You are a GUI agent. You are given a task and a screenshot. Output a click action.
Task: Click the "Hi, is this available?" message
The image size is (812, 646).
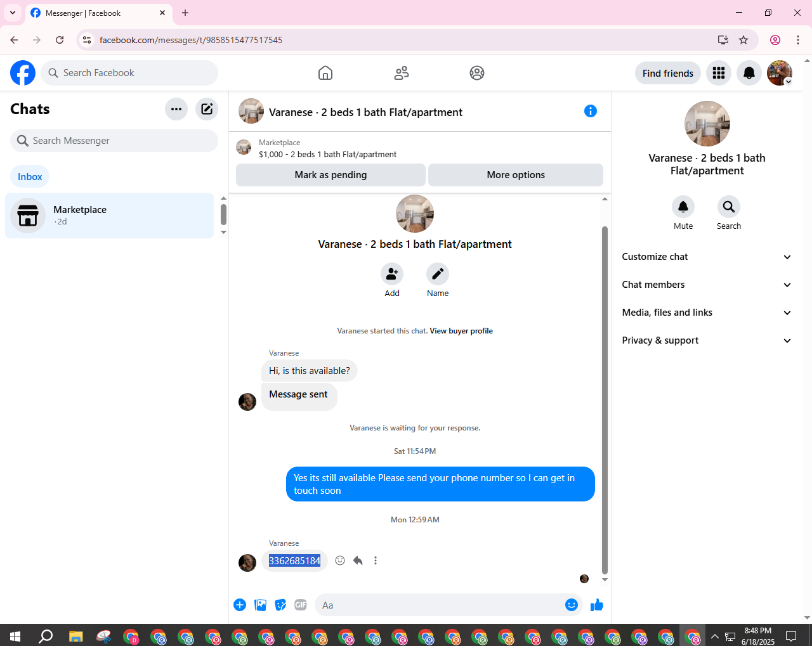pyautogui.click(x=310, y=371)
